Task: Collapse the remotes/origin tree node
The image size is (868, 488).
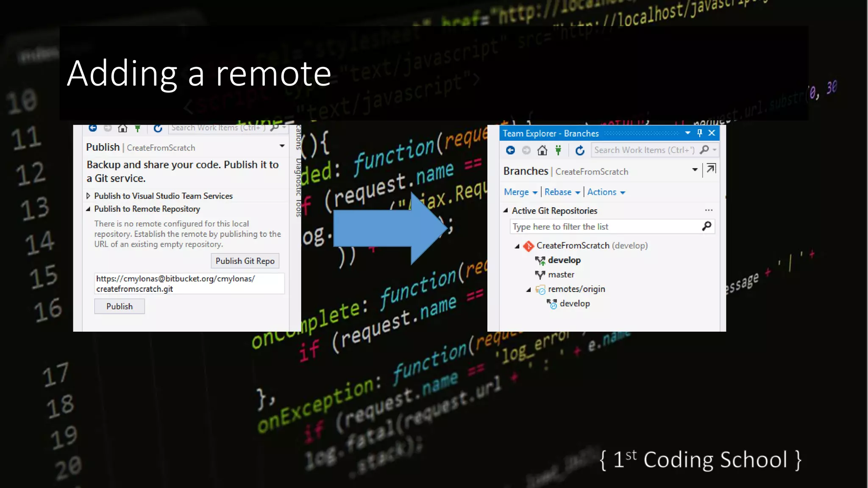Action: (x=529, y=290)
